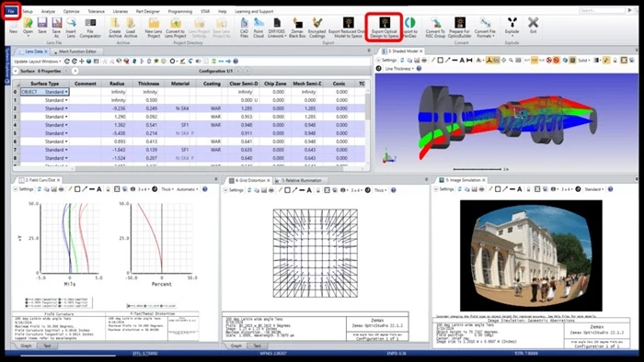Open the Line Thickness dropdown

pos(399,69)
